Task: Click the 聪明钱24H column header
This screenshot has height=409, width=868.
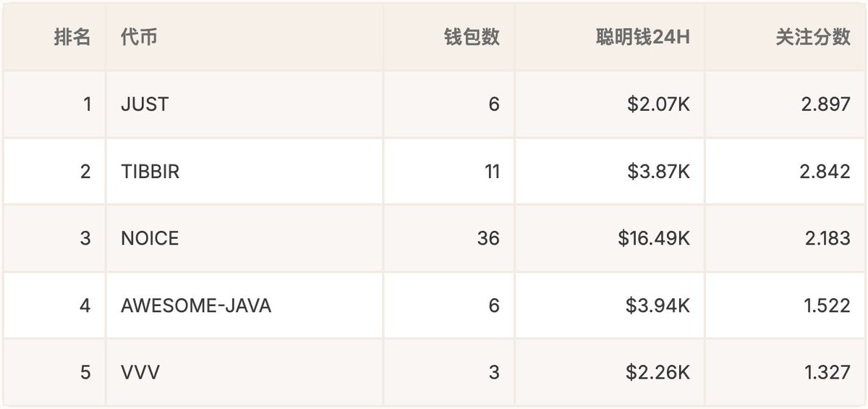Action: (x=642, y=38)
